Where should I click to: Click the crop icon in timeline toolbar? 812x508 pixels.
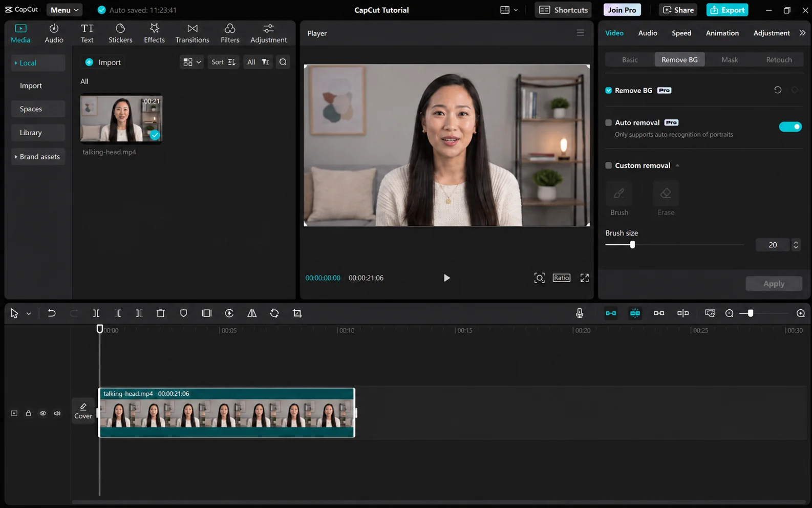(297, 313)
